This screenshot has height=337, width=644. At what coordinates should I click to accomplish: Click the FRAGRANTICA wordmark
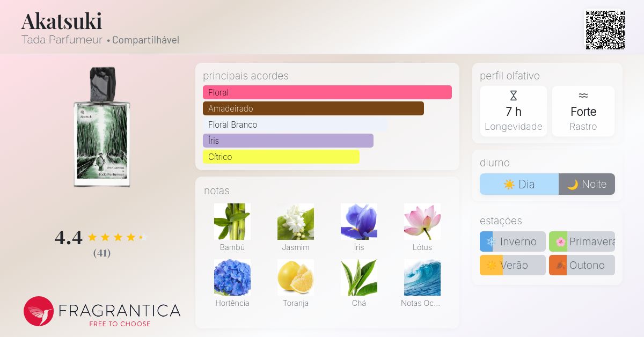pos(119,310)
